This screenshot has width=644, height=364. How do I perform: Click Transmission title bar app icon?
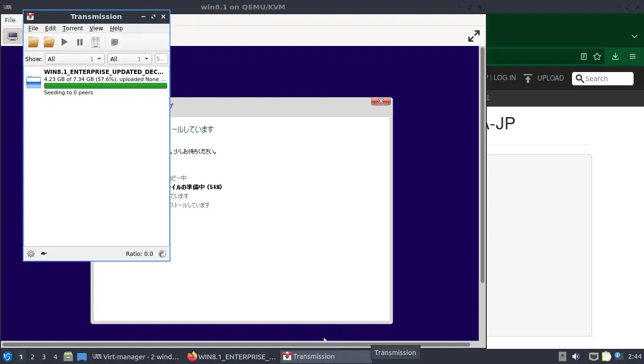click(30, 17)
